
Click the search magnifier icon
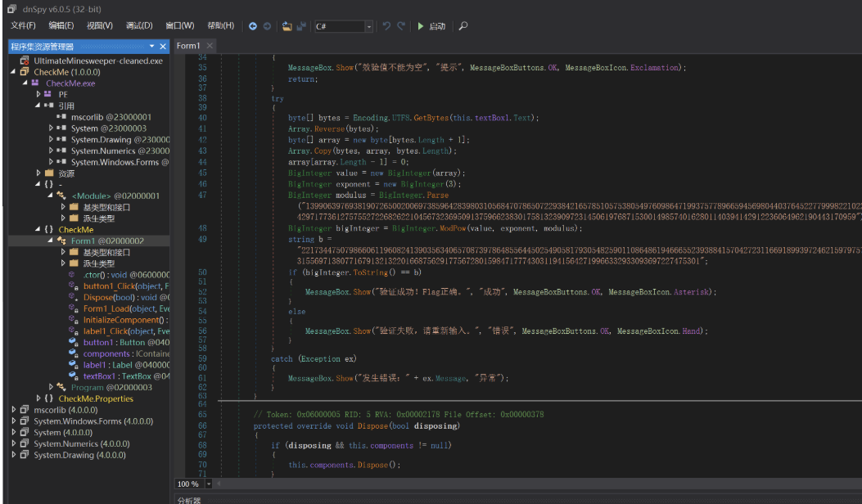pos(463,26)
